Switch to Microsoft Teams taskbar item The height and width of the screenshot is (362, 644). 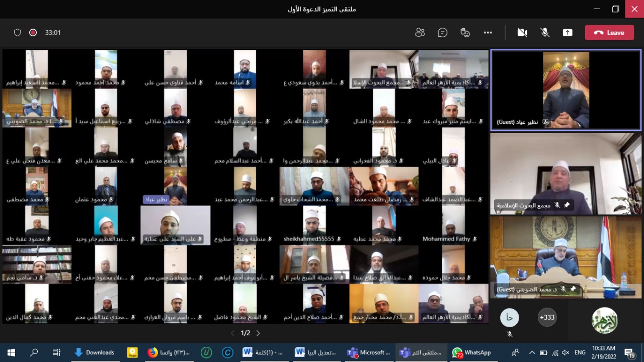pos(369,352)
